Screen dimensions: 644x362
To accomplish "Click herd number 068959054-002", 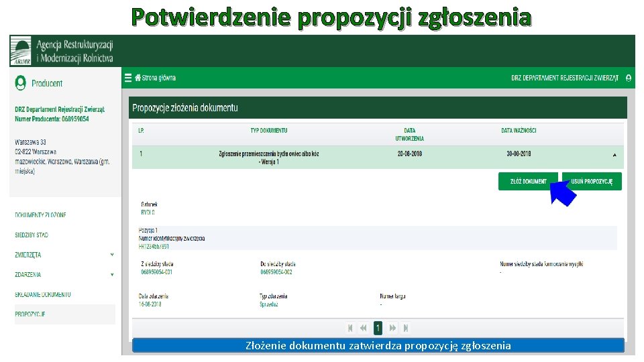I will pyautogui.click(x=276, y=272).
